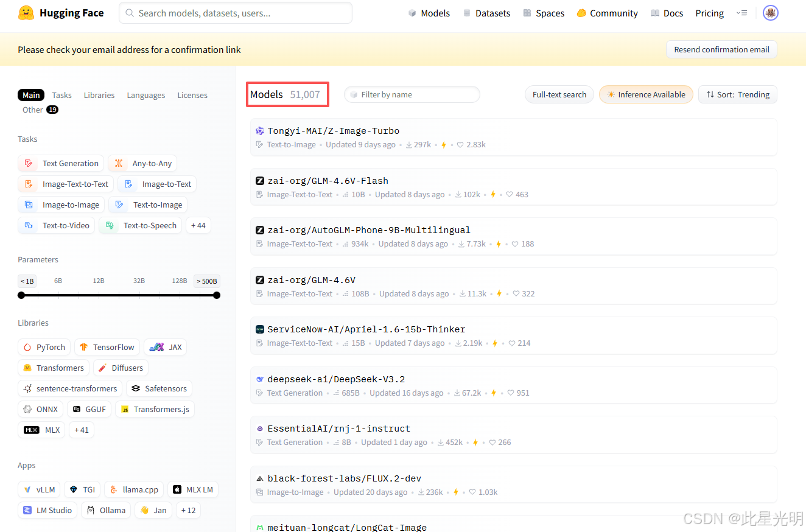806x532 pixels.
Task: Switch to the Libraries filter tab
Action: pyautogui.click(x=99, y=95)
